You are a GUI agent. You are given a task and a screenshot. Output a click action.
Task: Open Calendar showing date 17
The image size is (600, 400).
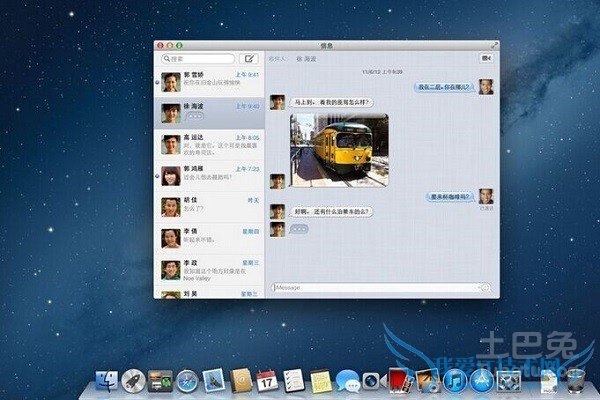(x=267, y=380)
